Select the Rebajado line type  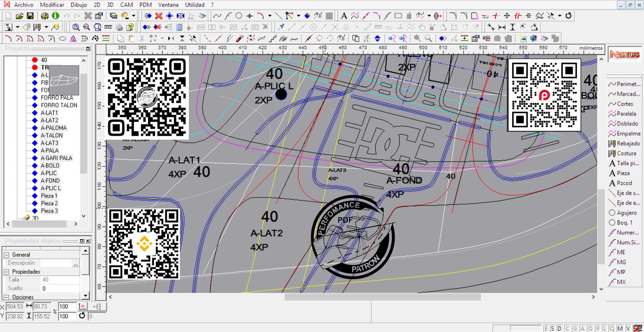625,143
